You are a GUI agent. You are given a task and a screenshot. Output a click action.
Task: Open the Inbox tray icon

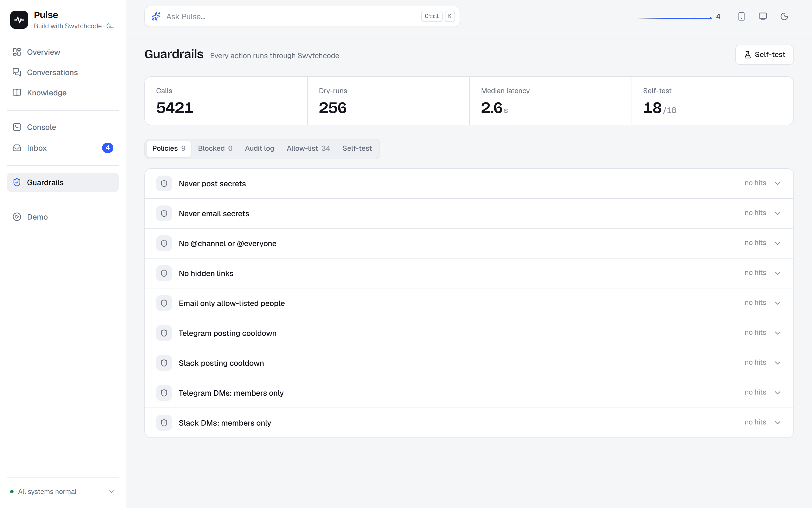[17, 148]
